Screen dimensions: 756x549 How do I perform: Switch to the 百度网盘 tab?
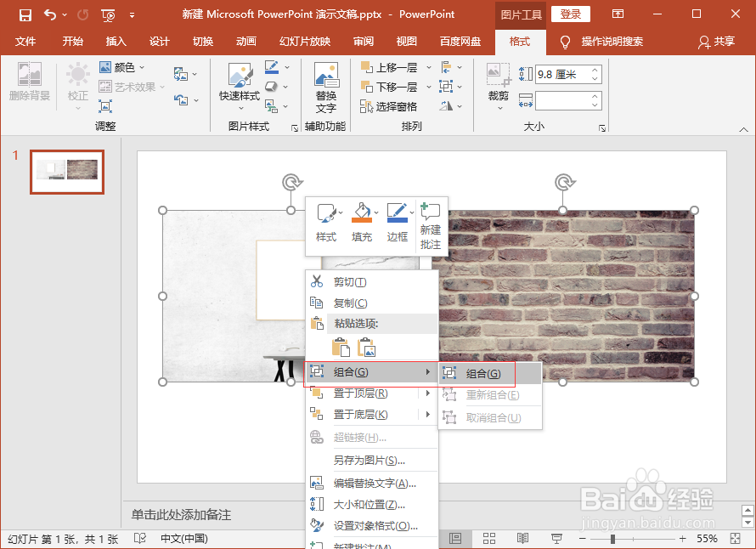point(460,42)
